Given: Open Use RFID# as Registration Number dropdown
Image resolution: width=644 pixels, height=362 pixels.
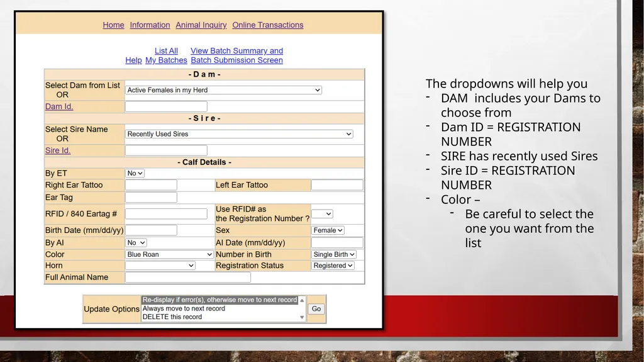Looking at the screenshot, I should (322, 214).
